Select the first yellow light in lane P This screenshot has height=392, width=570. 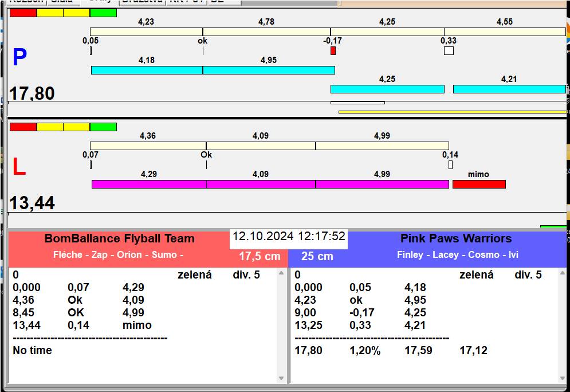[x=50, y=13]
